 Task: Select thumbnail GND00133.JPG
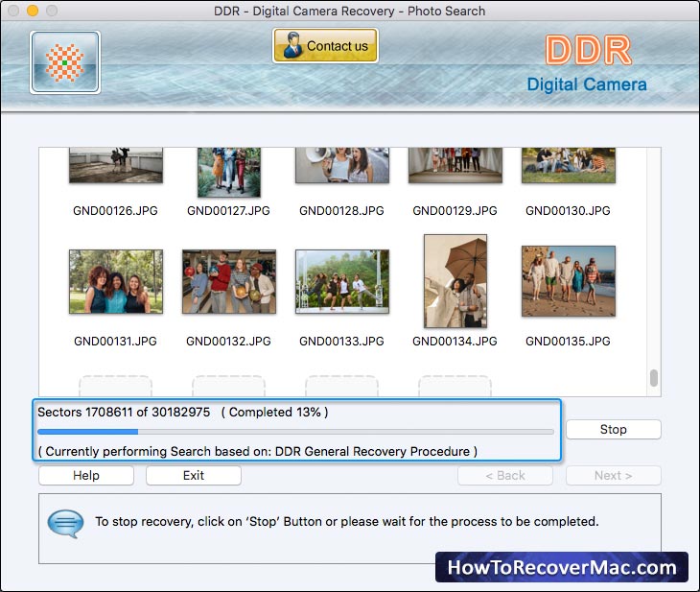click(x=342, y=281)
